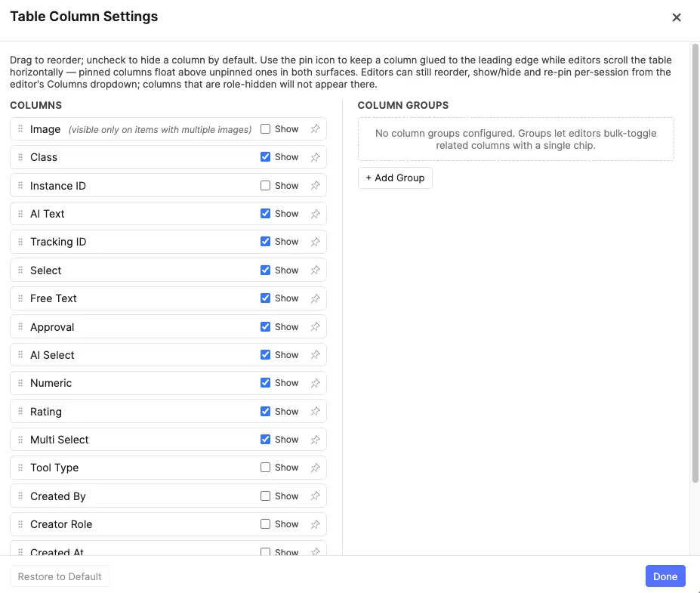700x593 pixels.
Task: Pin the Image column
Action: [316, 129]
